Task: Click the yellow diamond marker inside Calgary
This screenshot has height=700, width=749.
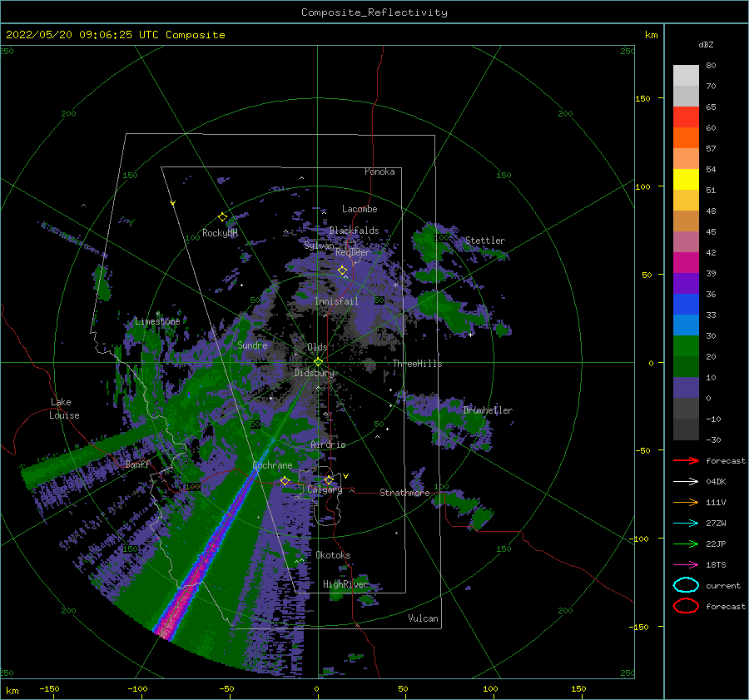Action: [329, 479]
